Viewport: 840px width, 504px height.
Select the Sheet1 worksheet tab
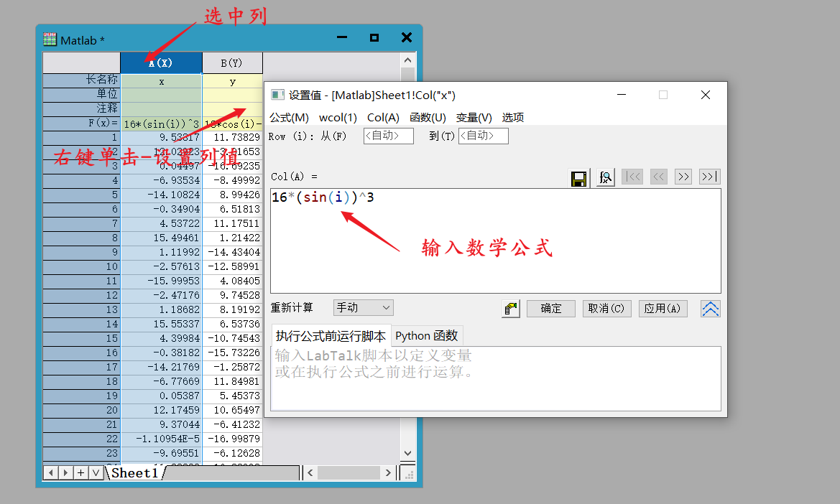click(x=135, y=473)
